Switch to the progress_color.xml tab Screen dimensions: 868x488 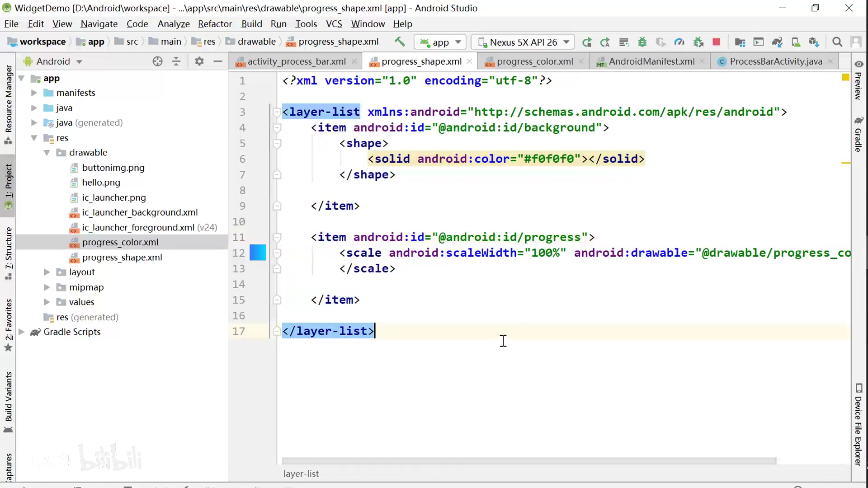534,61
